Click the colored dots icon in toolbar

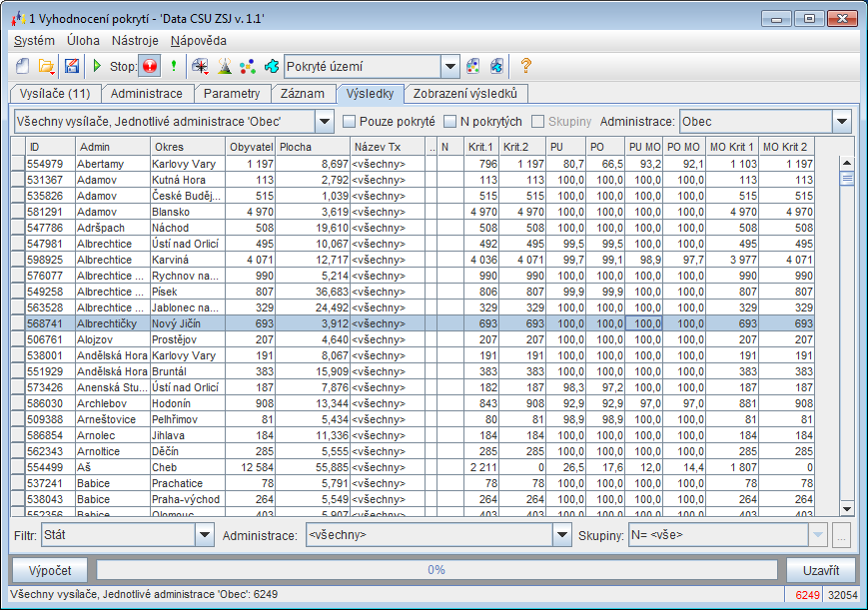point(247,66)
